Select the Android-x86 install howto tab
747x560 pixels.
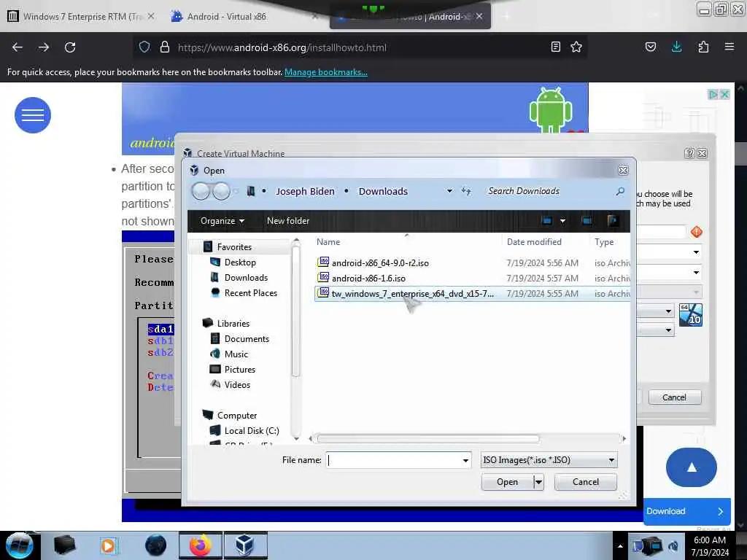(410, 17)
